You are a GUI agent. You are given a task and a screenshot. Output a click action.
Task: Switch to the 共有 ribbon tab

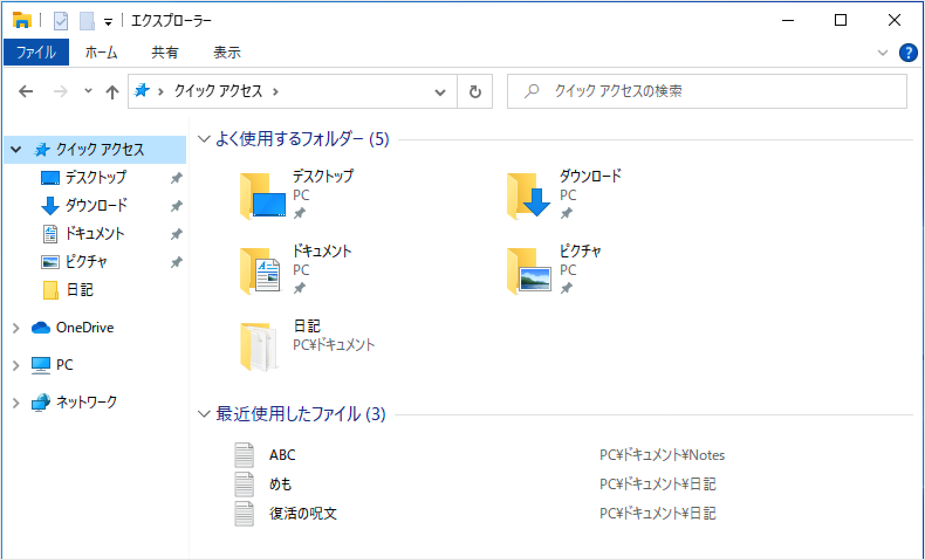(x=165, y=52)
